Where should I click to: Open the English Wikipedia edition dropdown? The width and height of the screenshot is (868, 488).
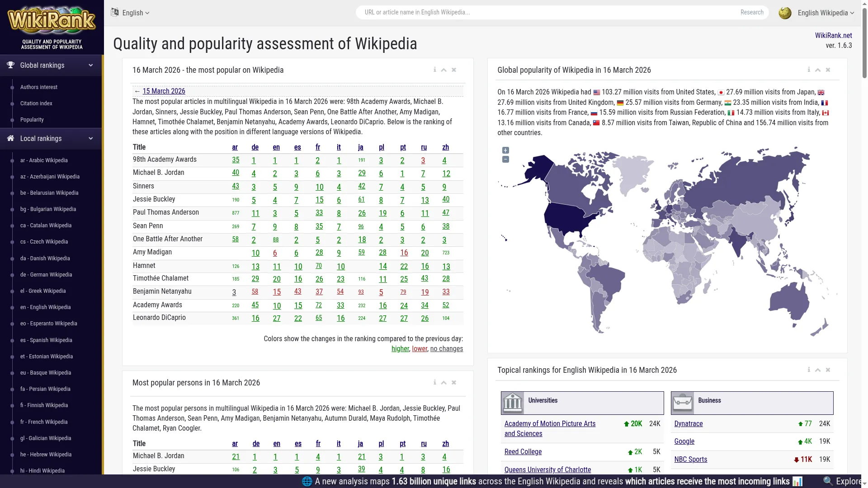pos(826,13)
